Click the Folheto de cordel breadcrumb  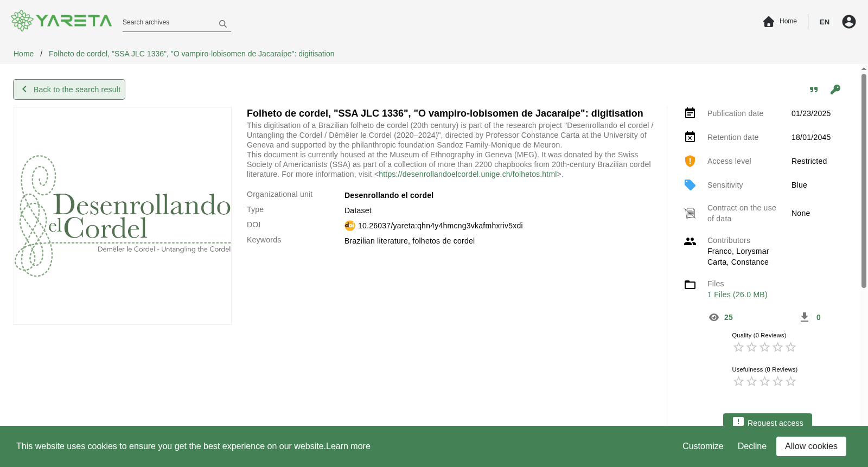click(x=192, y=54)
